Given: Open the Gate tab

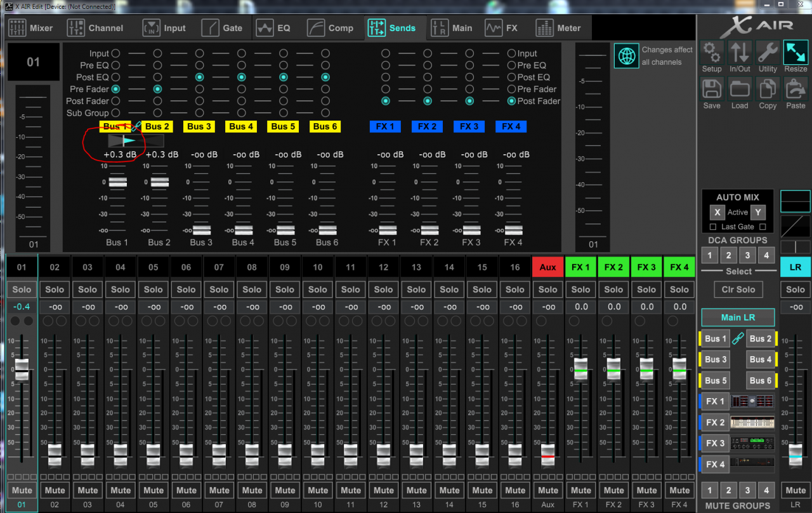Looking at the screenshot, I should (x=222, y=28).
